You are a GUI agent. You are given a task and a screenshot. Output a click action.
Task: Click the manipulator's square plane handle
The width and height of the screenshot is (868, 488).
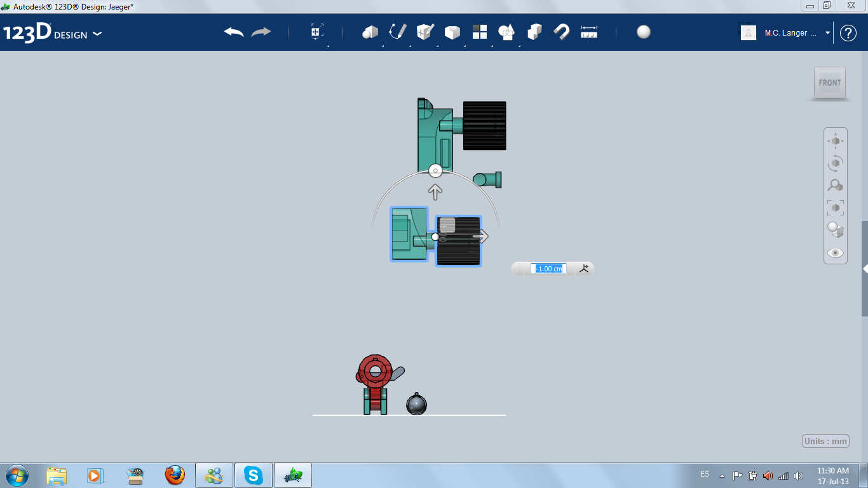(447, 225)
